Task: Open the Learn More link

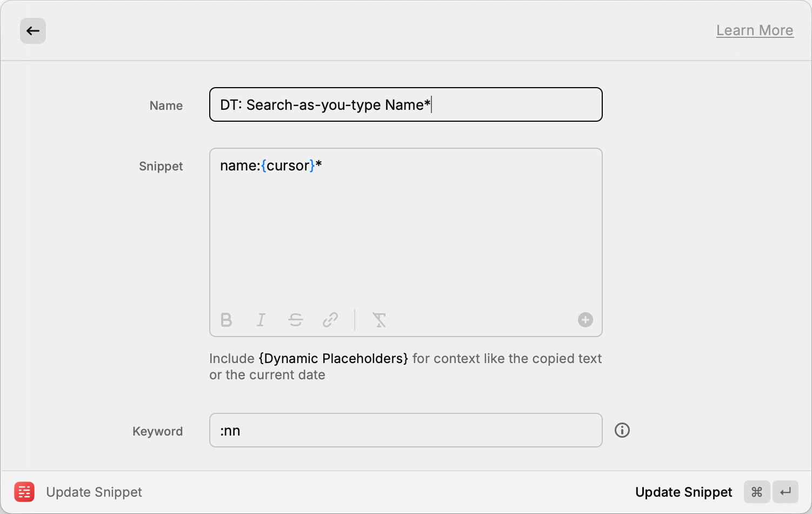Action: point(755,30)
